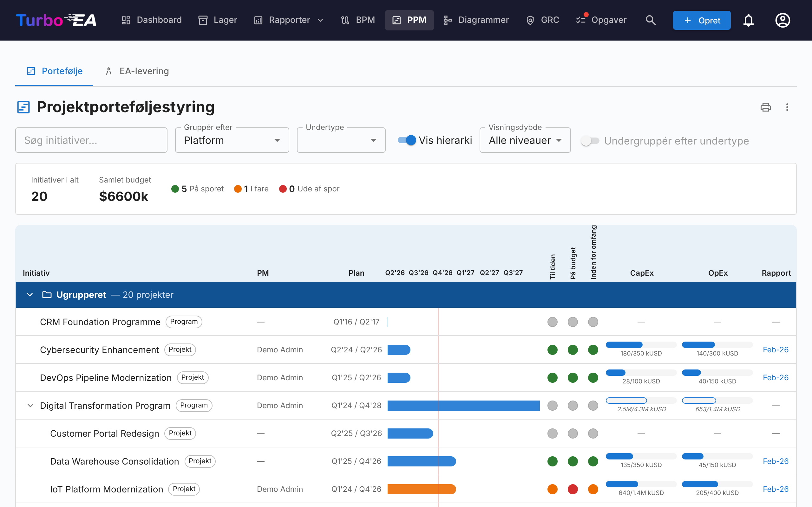Open the three-dot more options menu

pyautogui.click(x=787, y=107)
